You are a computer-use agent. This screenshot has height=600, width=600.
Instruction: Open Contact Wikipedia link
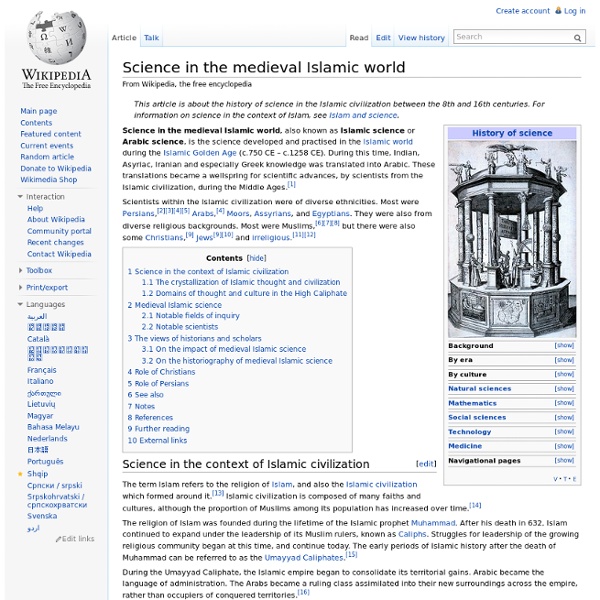tap(59, 254)
